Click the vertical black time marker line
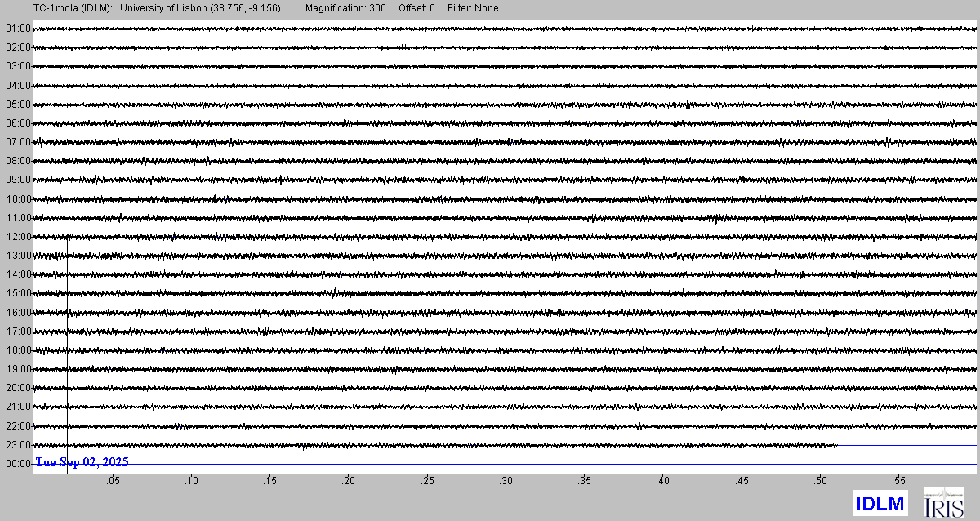The height and width of the screenshot is (521, 980). [67, 343]
